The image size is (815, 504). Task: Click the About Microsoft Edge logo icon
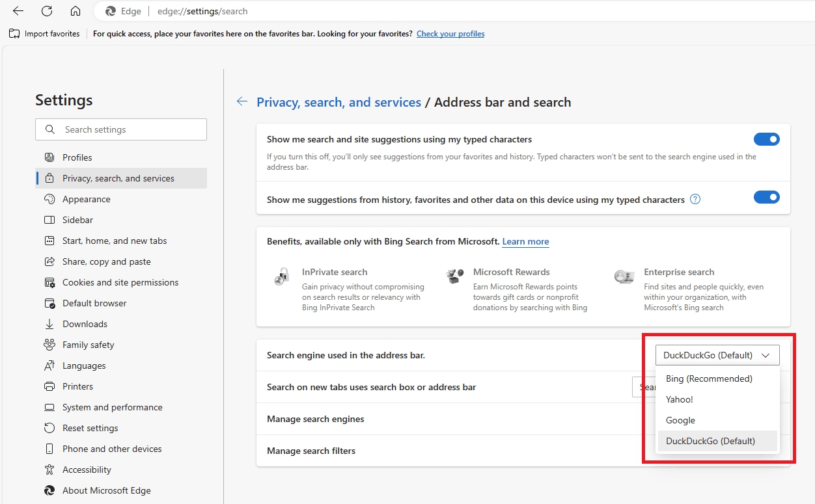click(49, 490)
